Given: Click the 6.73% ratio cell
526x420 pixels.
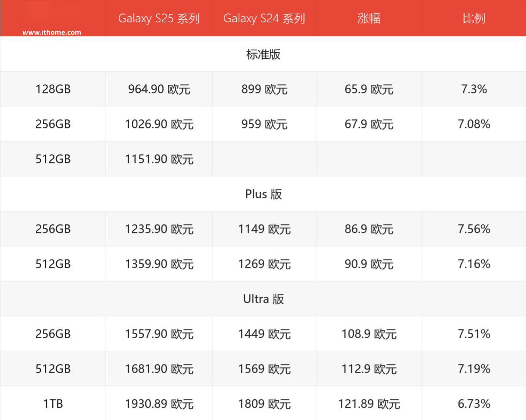Looking at the screenshot, I should pyautogui.click(x=474, y=403).
